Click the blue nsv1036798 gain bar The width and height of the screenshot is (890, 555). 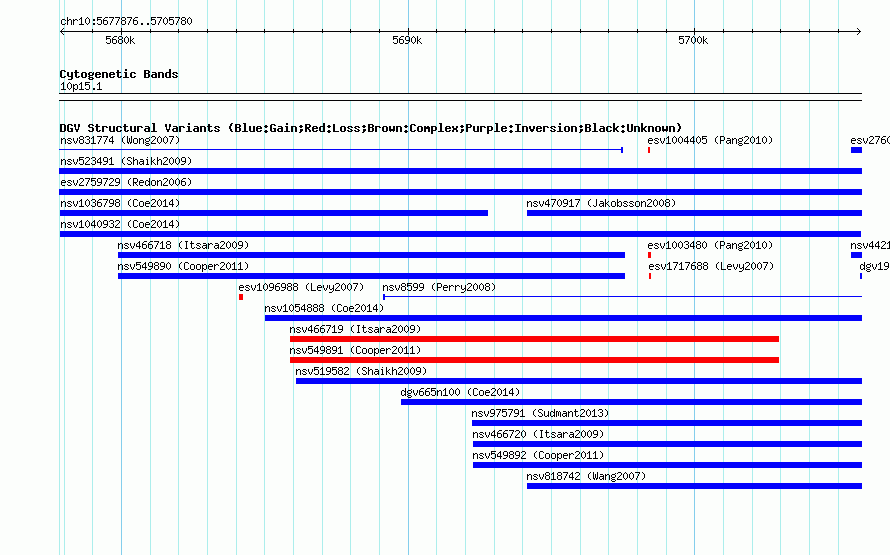point(274,213)
